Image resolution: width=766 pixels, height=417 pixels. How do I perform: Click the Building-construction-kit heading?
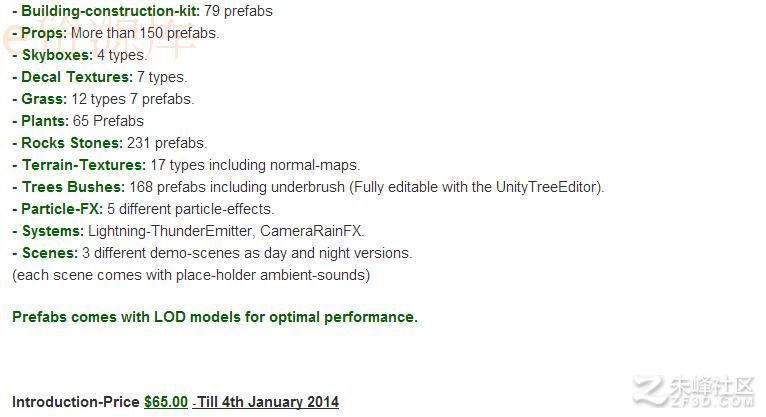pos(110,11)
